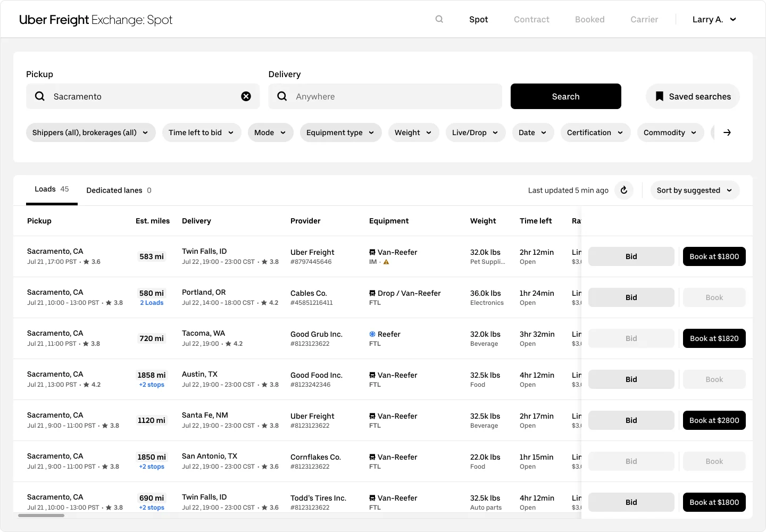Refresh results with the reload icon
766x532 pixels.
[x=623, y=190]
